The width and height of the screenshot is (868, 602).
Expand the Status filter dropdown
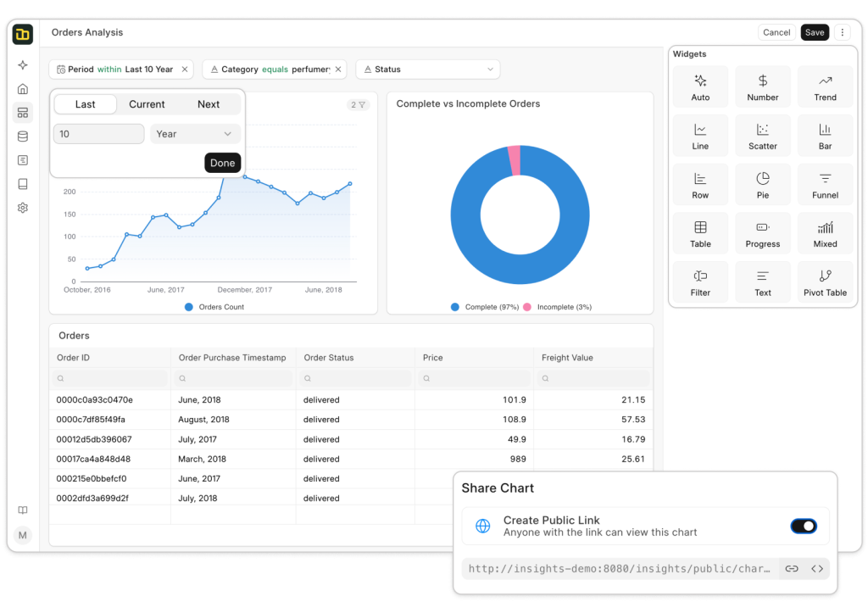(x=428, y=70)
